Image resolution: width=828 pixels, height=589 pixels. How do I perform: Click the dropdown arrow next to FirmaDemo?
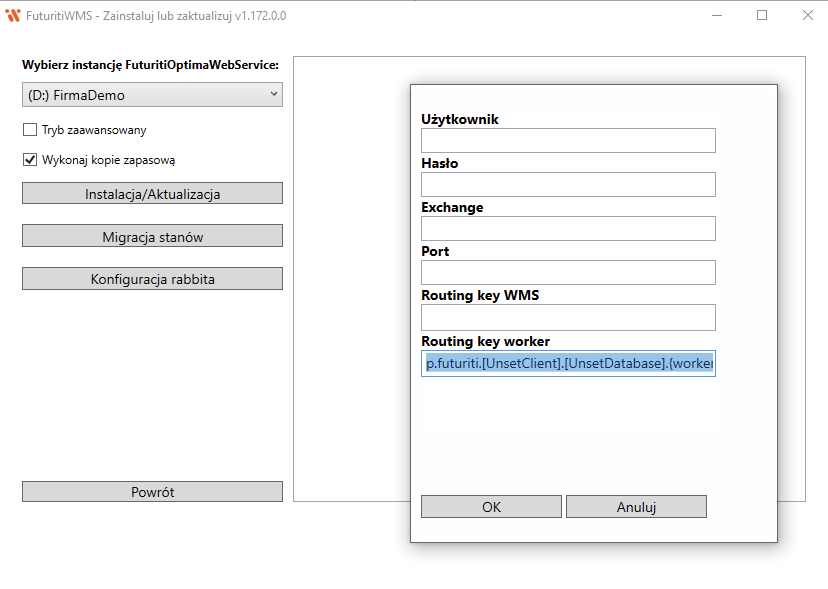(x=274, y=94)
